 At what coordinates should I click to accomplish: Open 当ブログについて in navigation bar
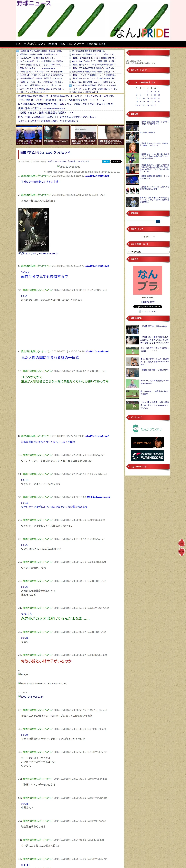coord(34,44)
